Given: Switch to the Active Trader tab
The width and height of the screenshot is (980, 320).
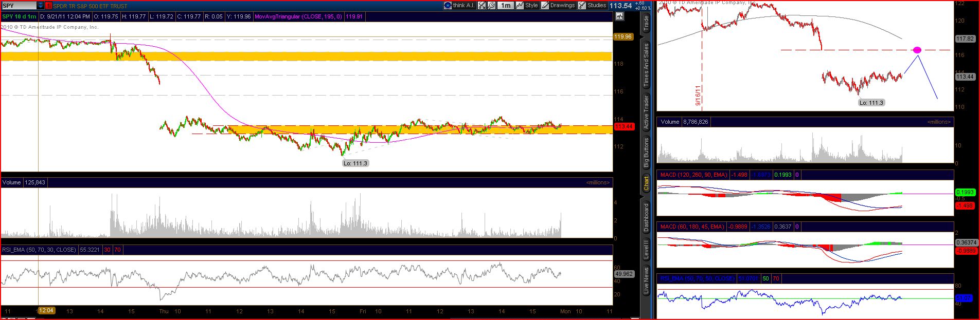Looking at the screenshot, I should (646, 112).
